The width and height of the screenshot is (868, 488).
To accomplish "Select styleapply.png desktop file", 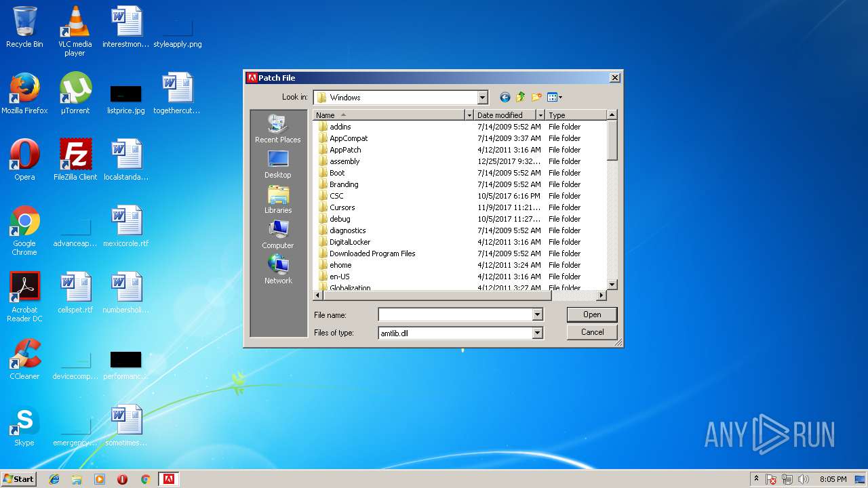I will coord(178,34).
